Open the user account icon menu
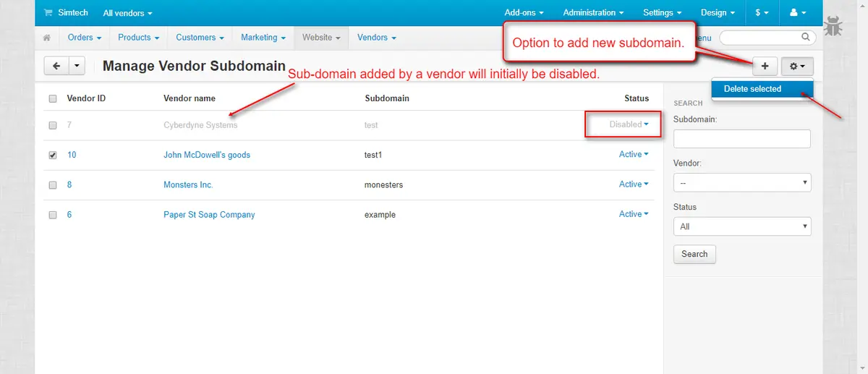This screenshot has width=868, height=374. coord(797,12)
